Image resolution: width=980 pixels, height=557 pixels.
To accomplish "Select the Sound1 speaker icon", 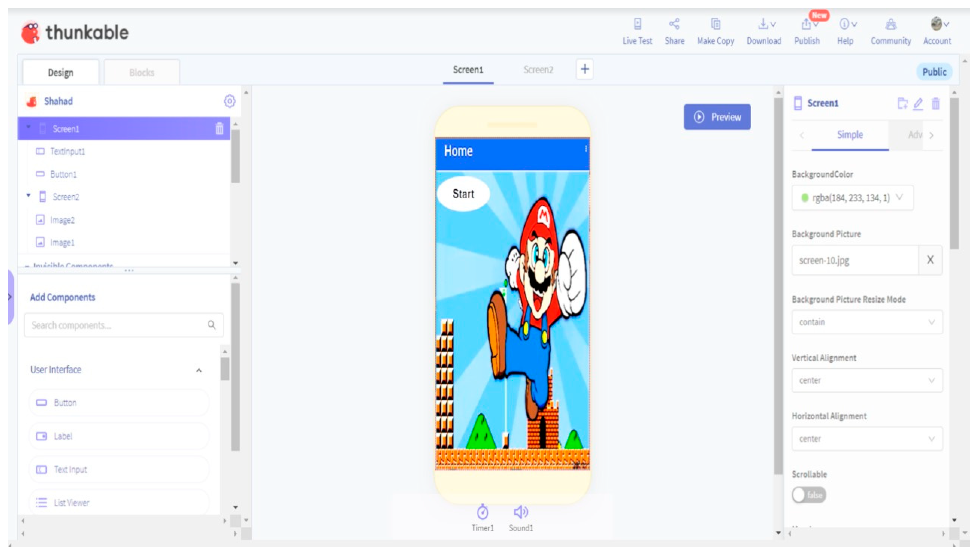I will [521, 512].
